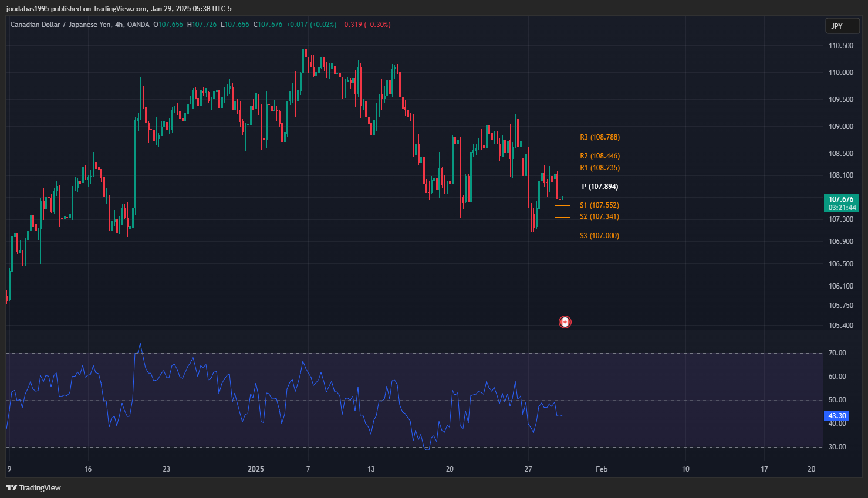Click the Canadian flag economic event icon
Image resolution: width=868 pixels, height=498 pixels.
click(x=565, y=322)
